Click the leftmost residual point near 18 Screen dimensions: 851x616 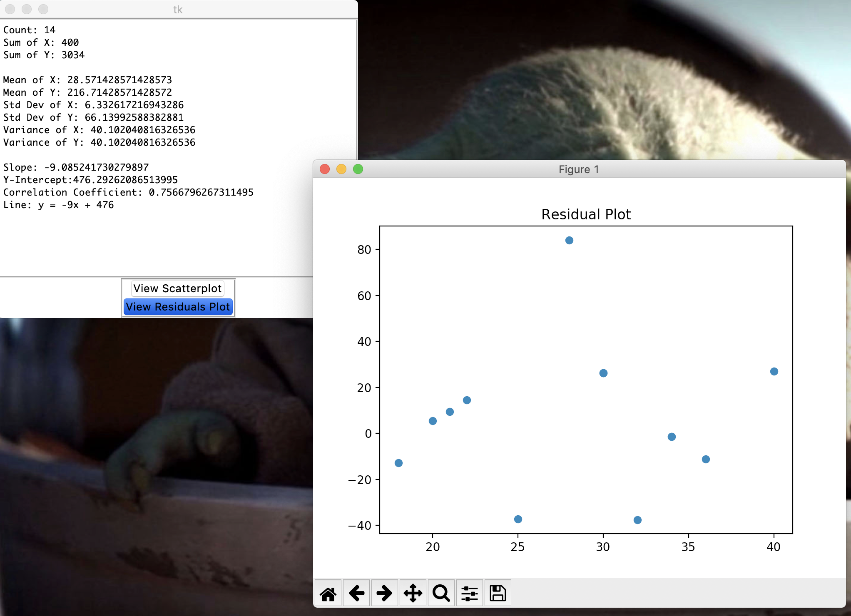398,463
